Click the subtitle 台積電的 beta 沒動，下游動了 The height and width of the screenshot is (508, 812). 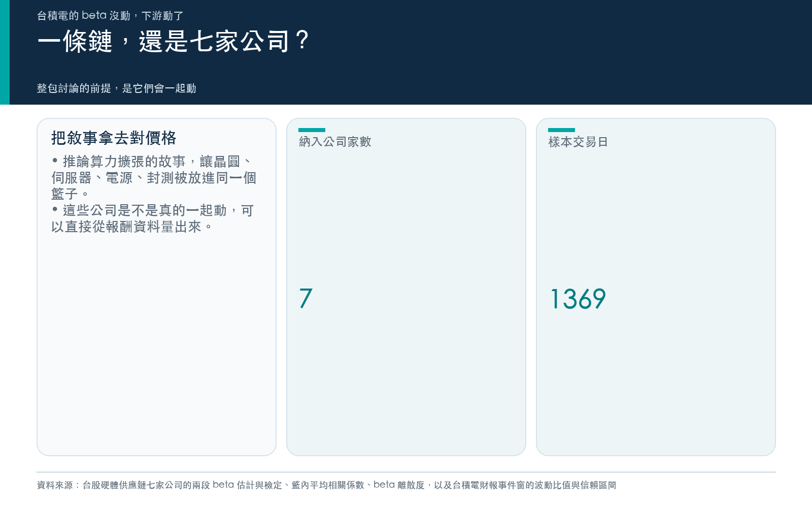(x=110, y=16)
